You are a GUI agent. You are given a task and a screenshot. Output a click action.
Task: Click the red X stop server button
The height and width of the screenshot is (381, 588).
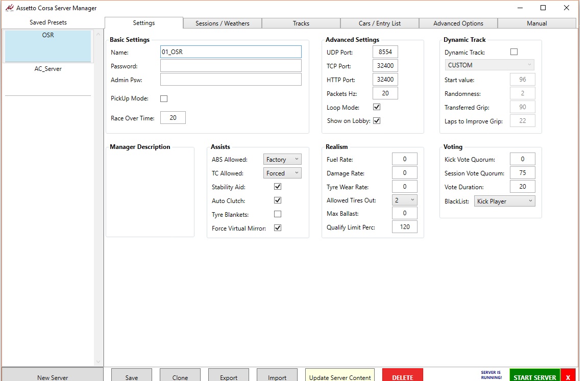pos(568,376)
